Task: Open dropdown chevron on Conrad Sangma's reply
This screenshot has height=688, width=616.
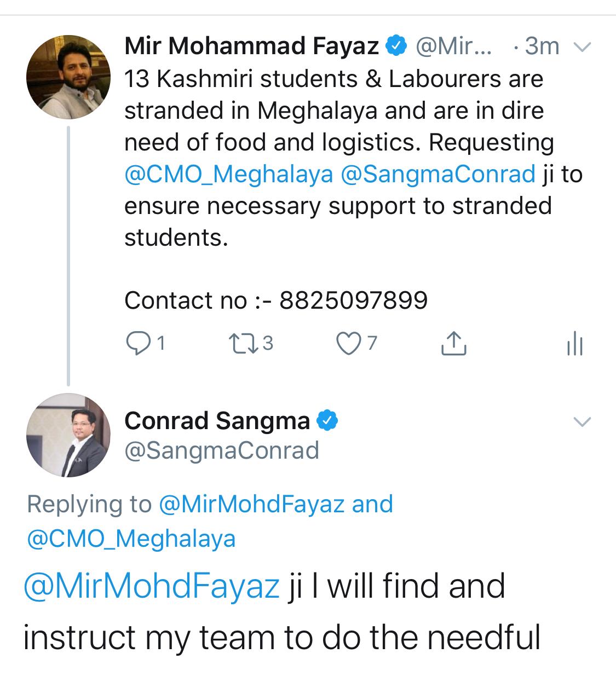Action: [582, 421]
